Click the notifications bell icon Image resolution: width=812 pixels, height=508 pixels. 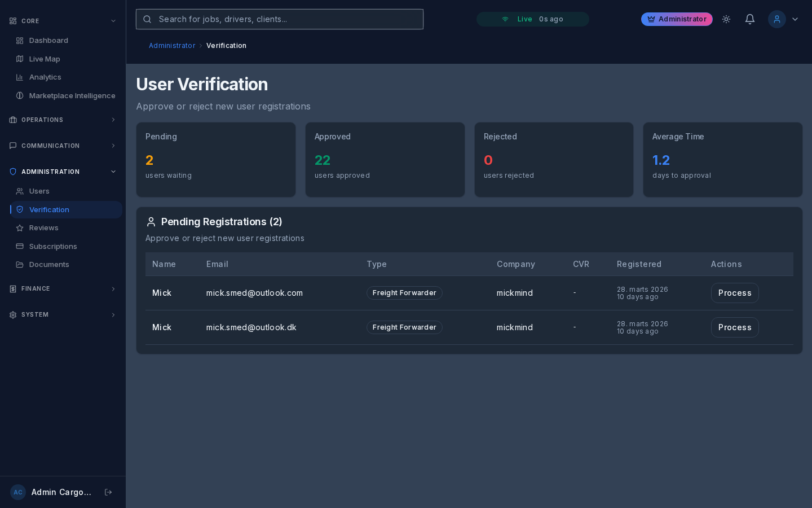[x=749, y=19]
